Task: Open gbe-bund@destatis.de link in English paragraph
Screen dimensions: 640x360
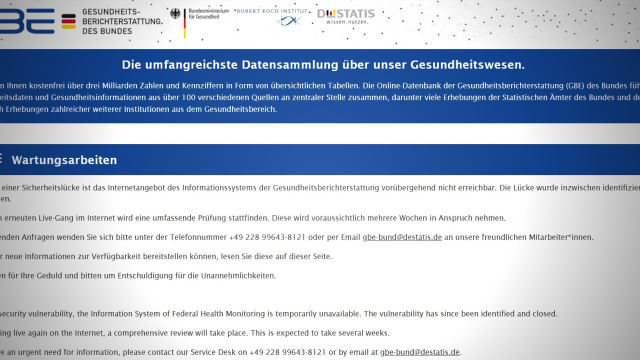Action: [x=420, y=352]
